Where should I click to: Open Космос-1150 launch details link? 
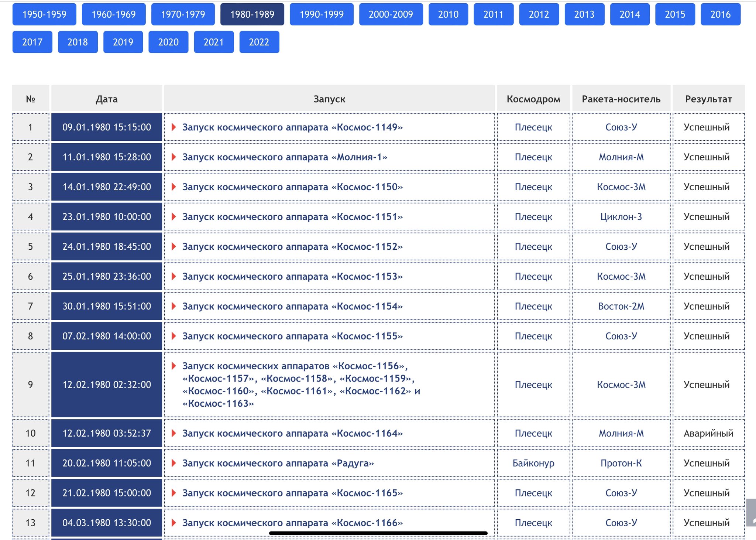click(292, 187)
